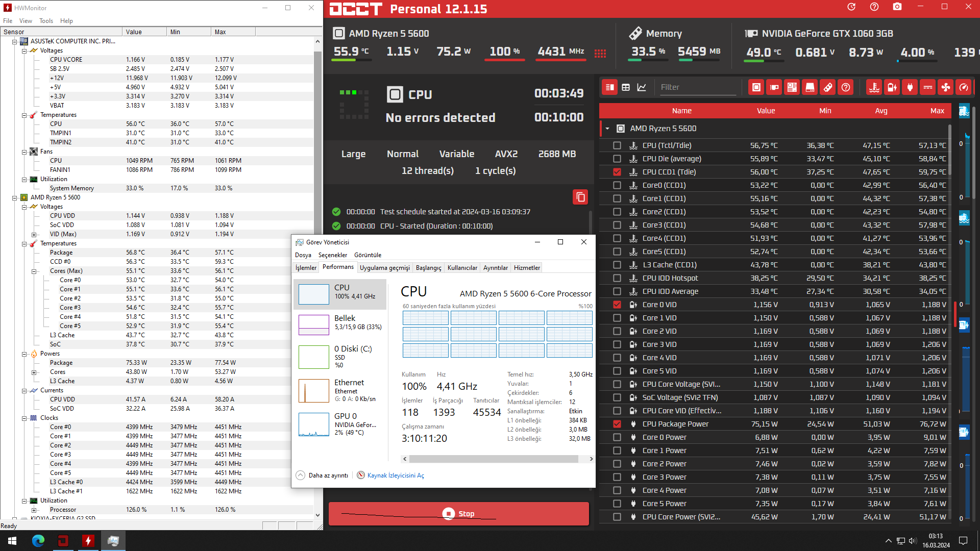
Task: Click the copy log icon
Action: (580, 197)
